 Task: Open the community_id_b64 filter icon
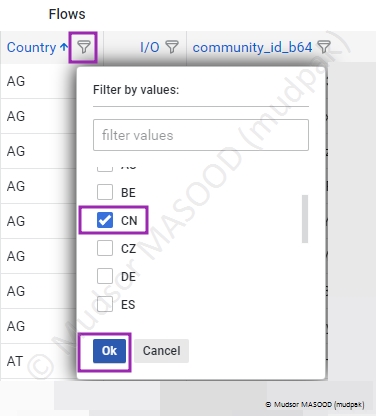click(x=324, y=47)
